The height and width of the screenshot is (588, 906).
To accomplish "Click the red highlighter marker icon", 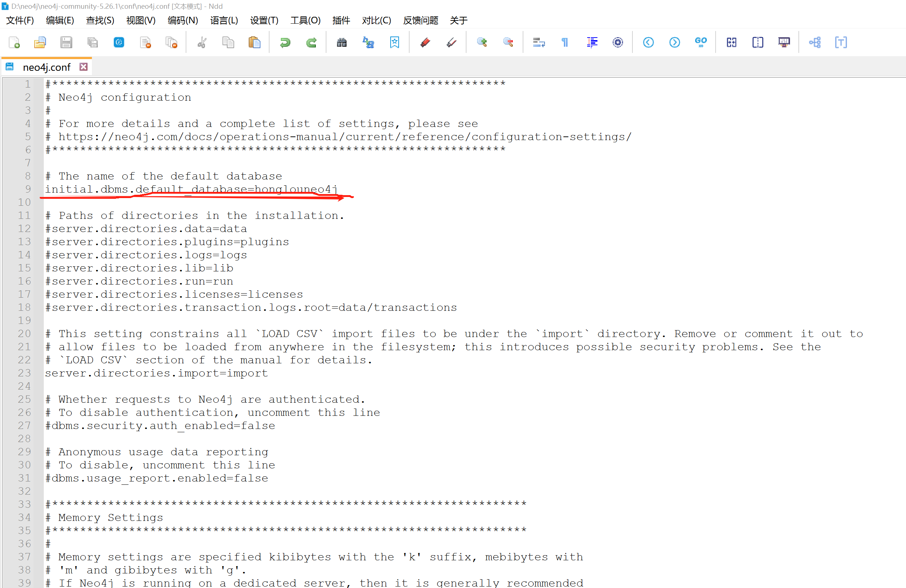I will pyautogui.click(x=425, y=42).
